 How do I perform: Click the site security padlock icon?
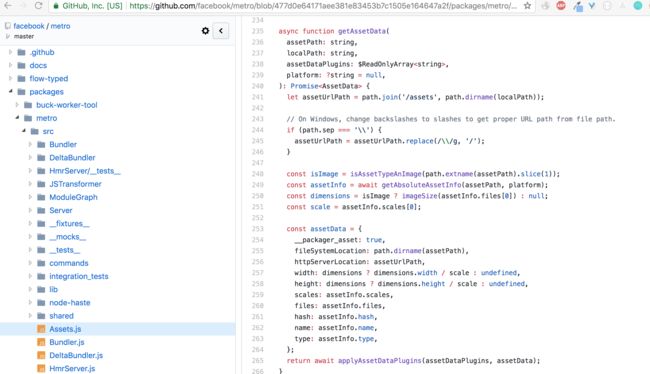(56, 6)
